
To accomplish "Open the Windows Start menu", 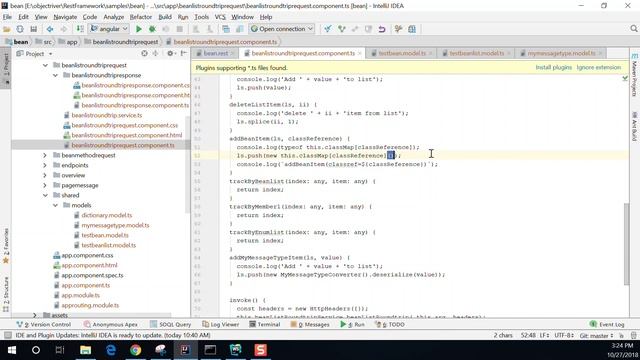I will [x=11, y=350].
